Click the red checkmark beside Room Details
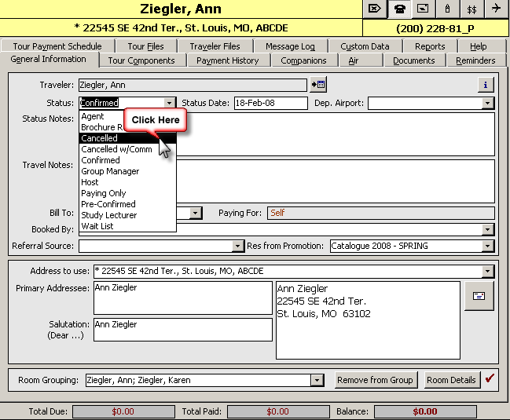Screen dimensions: 510x420 [490, 379]
